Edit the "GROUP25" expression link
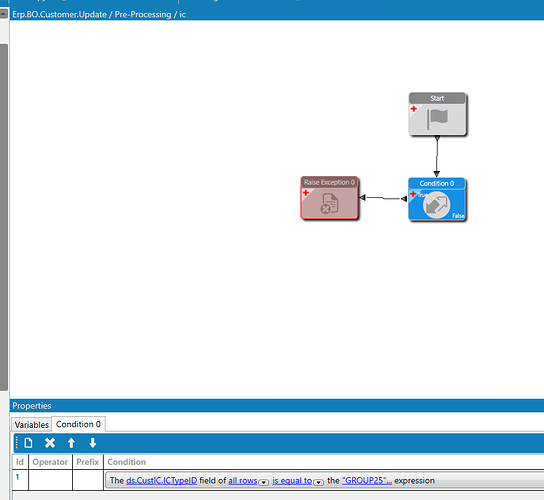Image resolution: width=544 pixels, height=500 pixels. (367, 481)
